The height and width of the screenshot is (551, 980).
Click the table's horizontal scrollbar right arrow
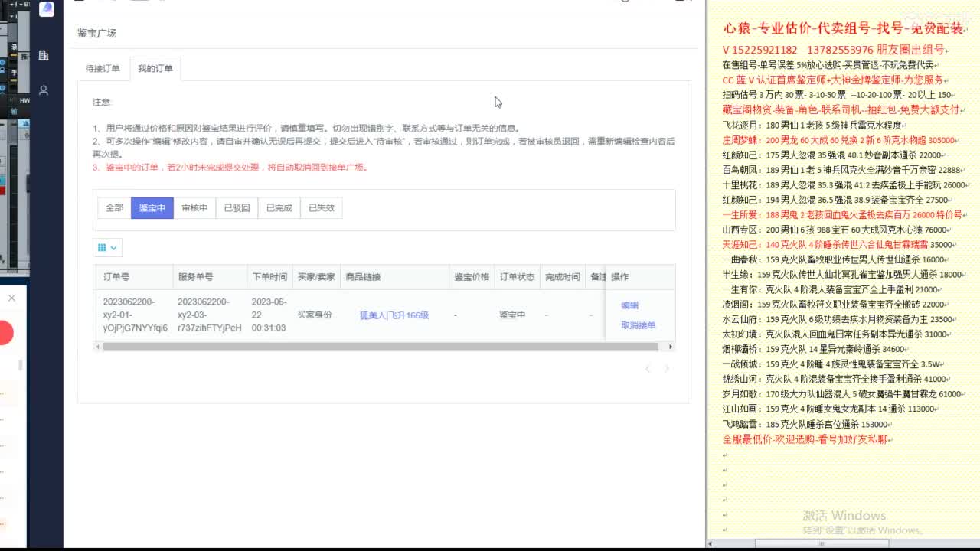coord(670,347)
